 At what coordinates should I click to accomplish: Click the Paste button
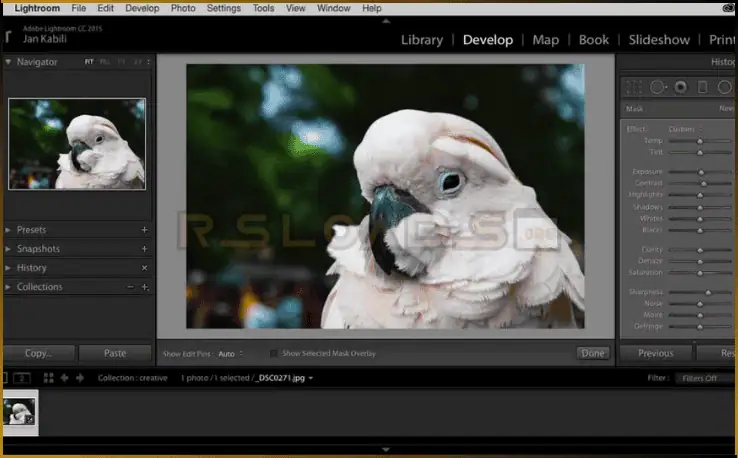115,353
